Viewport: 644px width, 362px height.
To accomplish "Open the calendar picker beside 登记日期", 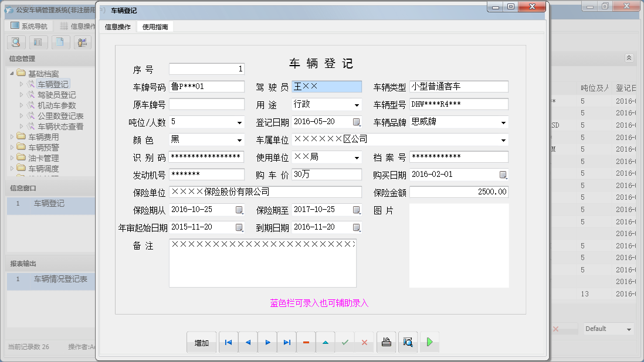I will pyautogui.click(x=357, y=121).
